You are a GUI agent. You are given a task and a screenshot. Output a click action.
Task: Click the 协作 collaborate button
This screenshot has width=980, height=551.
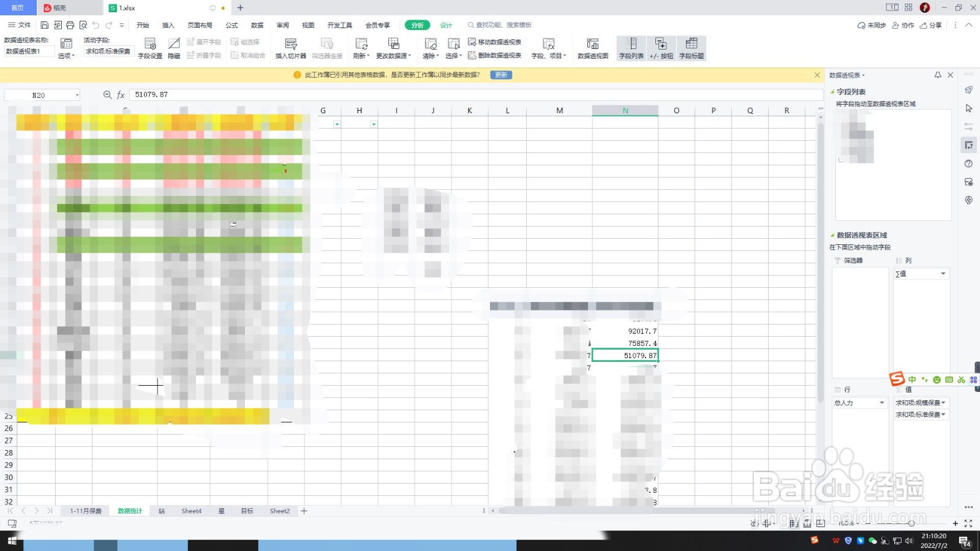(x=903, y=25)
